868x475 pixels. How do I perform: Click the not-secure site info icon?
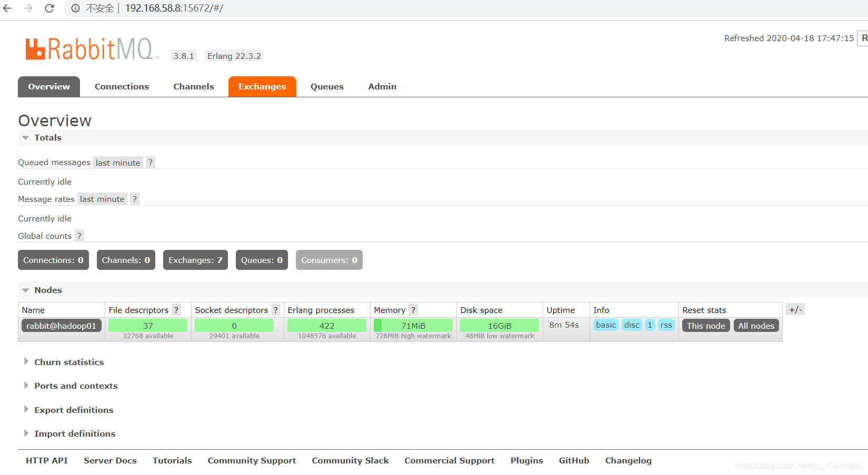[76, 8]
